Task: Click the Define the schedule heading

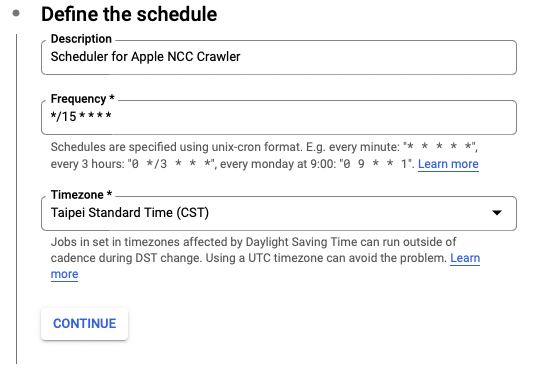Action: click(x=129, y=14)
